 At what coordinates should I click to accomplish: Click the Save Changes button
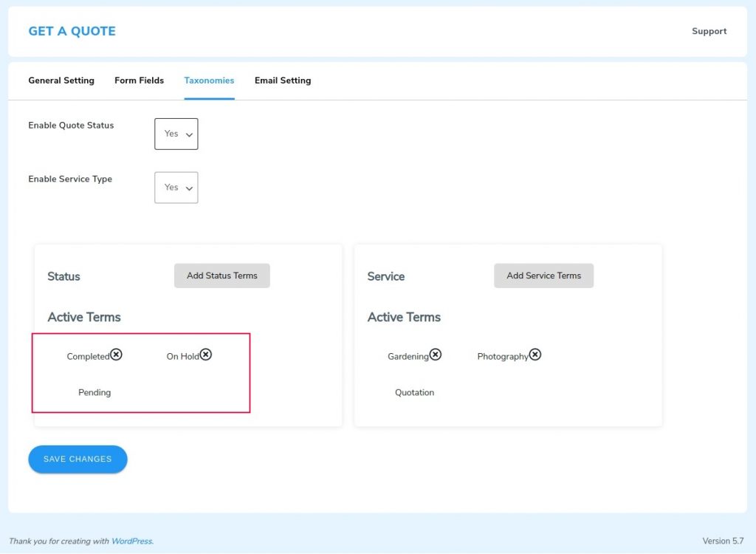(x=78, y=459)
